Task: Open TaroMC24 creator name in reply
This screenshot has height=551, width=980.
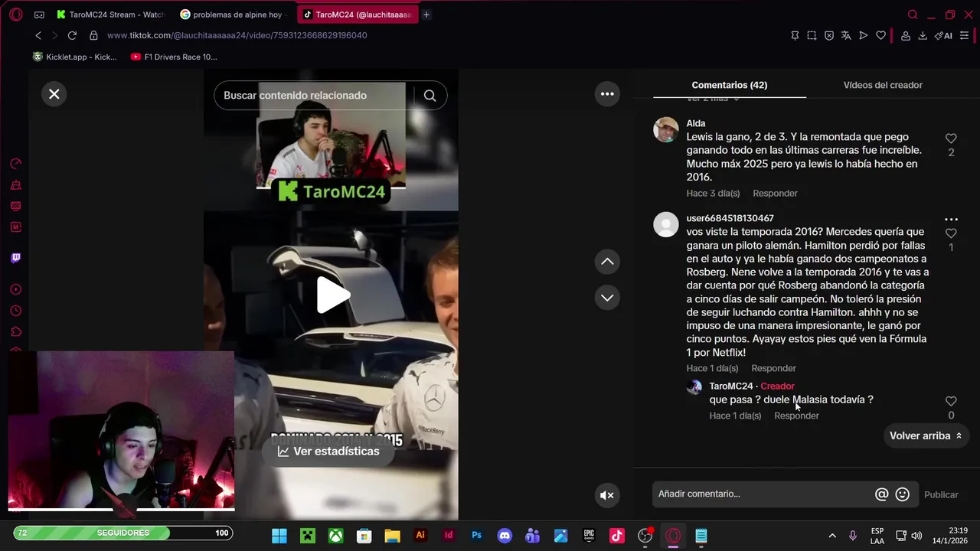Action: point(731,386)
